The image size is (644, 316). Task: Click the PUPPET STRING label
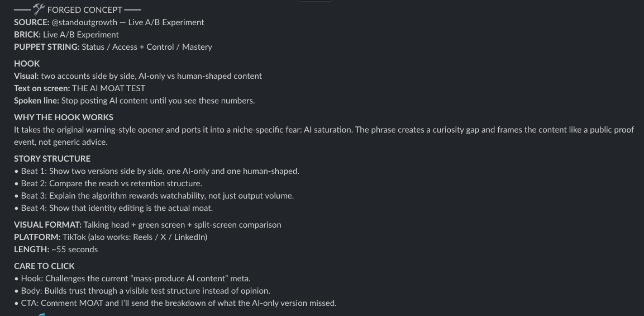(x=47, y=47)
